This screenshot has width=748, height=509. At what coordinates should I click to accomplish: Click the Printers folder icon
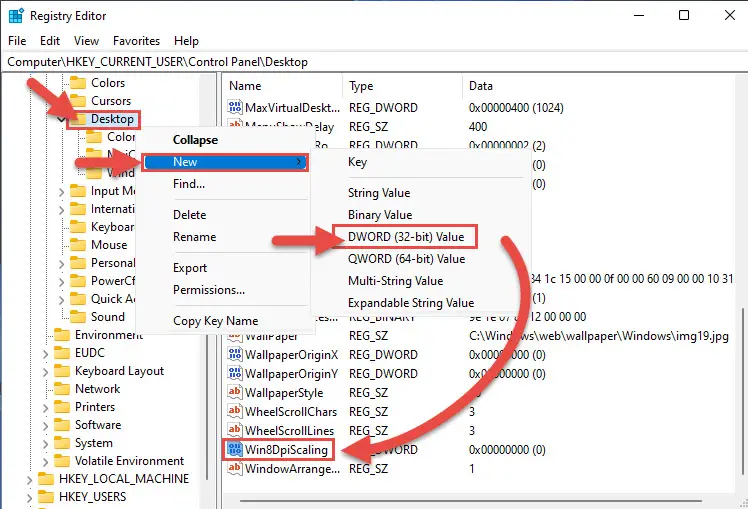point(62,407)
